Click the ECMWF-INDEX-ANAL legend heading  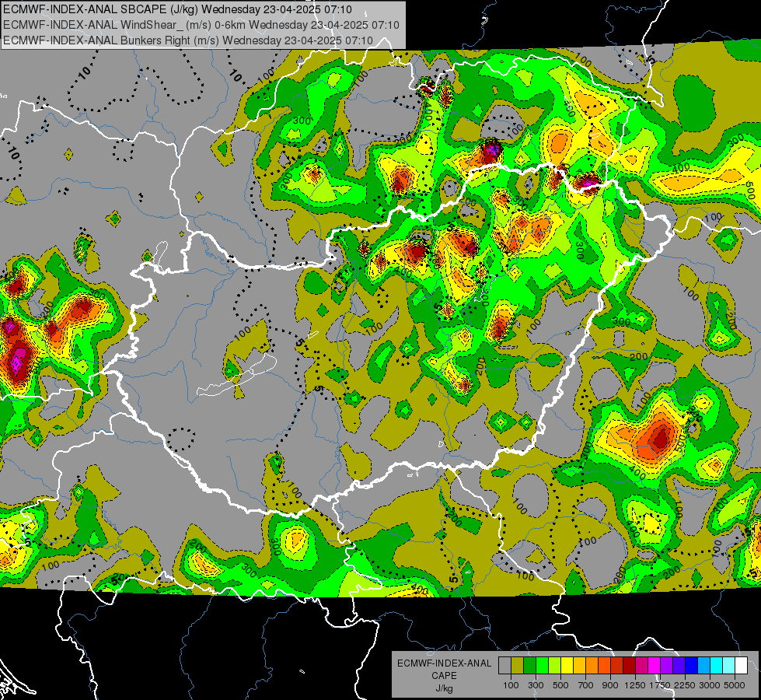(444, 663)
